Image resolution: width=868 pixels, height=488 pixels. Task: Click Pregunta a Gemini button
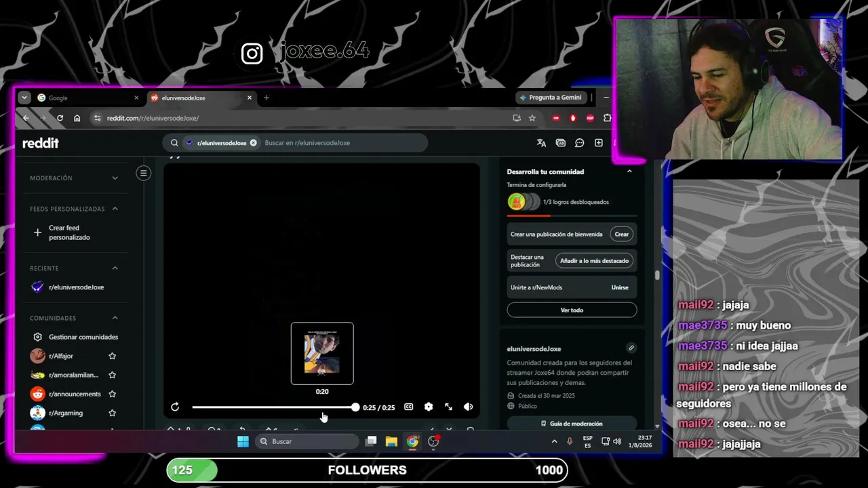[x=551, y=98]
